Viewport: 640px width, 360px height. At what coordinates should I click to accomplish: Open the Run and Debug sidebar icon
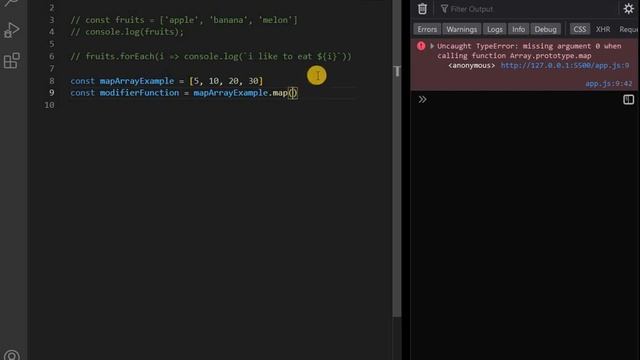point(11,31)
